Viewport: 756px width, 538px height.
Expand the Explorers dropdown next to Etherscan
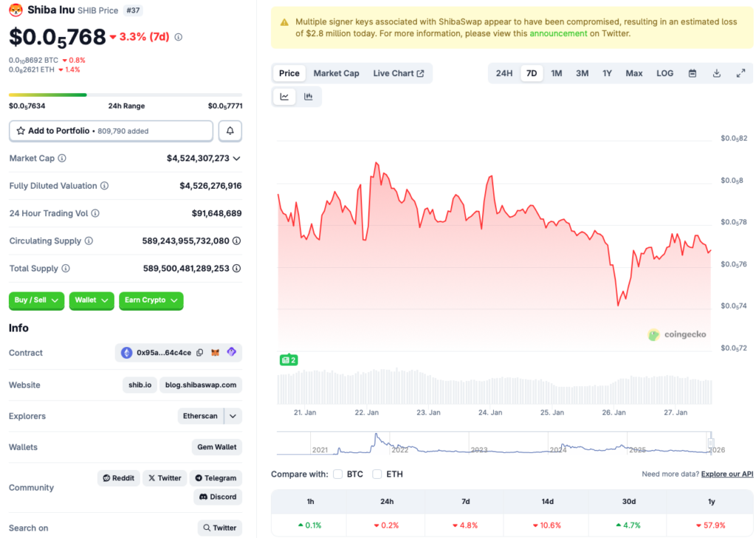(x=231, y=415)
